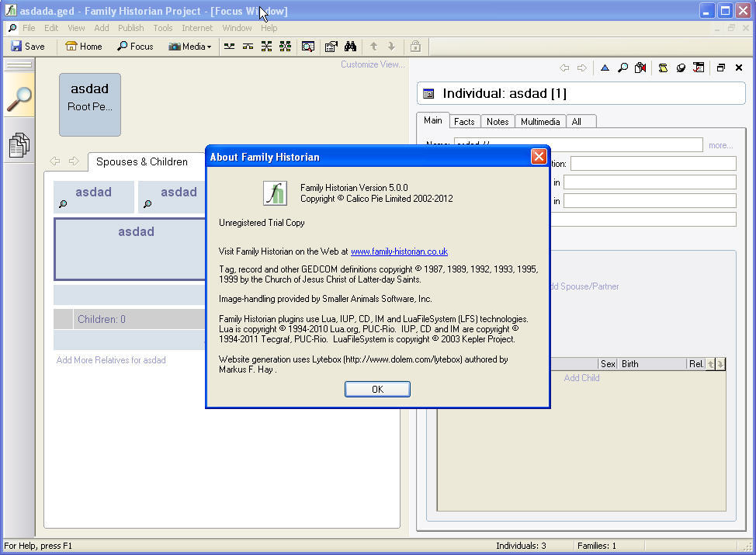The width and height of the screenshot is (756, 555).
Task: Click the Focus Window forward arrow near tab
Action: (73, 161)
